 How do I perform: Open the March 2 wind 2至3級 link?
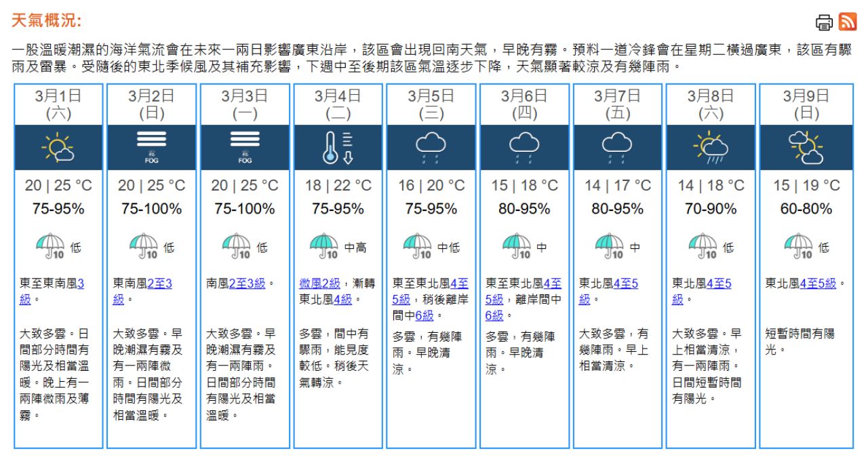click(x=159, y=283)
